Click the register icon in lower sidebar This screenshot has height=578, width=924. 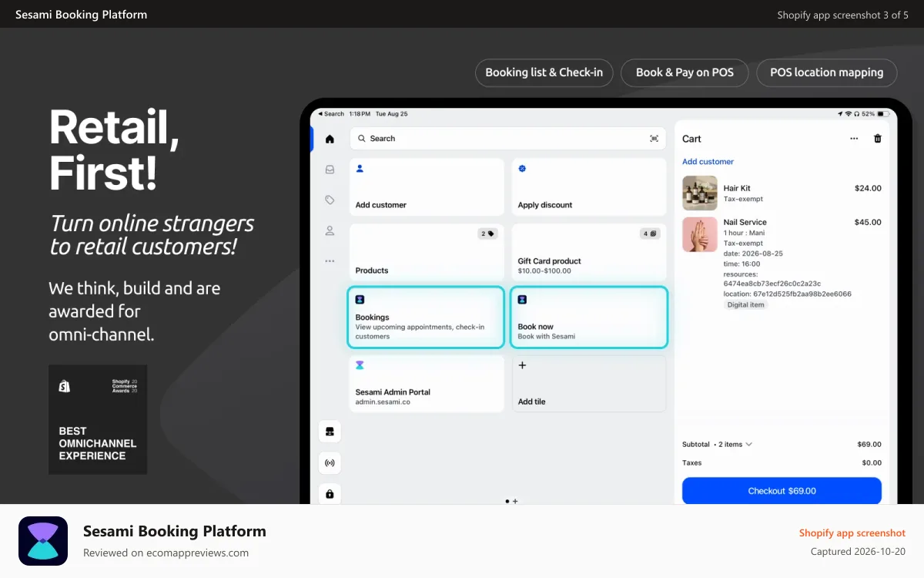(x=330, y=432)
